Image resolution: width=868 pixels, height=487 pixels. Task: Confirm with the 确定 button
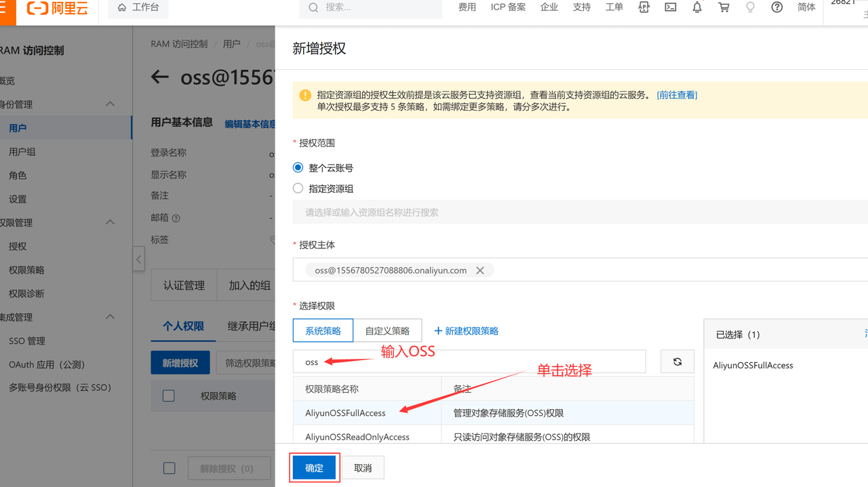click(x=315, y=468)
